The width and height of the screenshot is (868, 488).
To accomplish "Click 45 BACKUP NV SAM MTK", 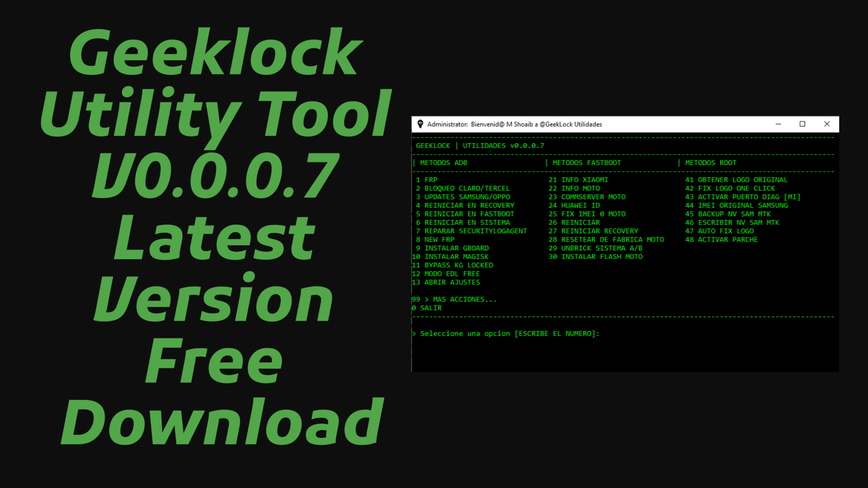I will [x=729, y=214].
